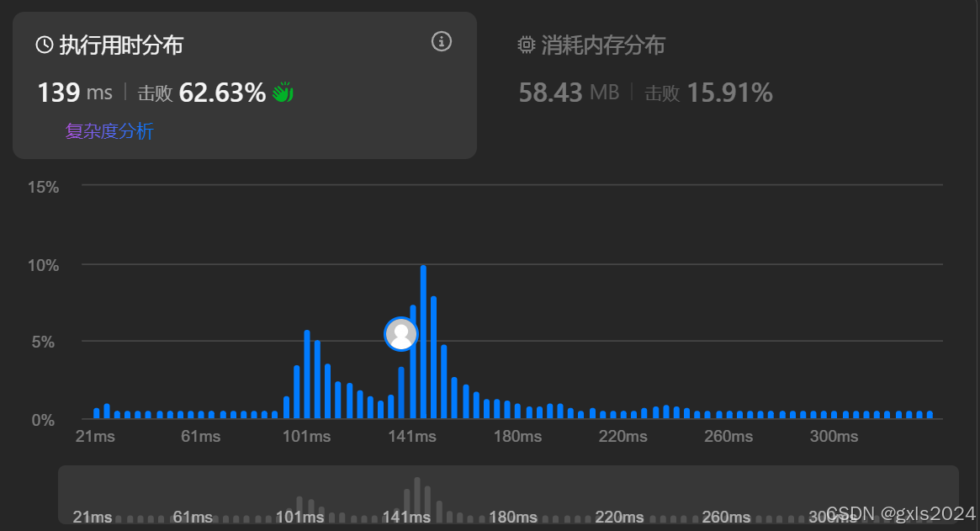Image resolution: width=980 pixels, height=531 pixels.
Task: Click the 58.43 MB memory value
Action: pos(569,93)
